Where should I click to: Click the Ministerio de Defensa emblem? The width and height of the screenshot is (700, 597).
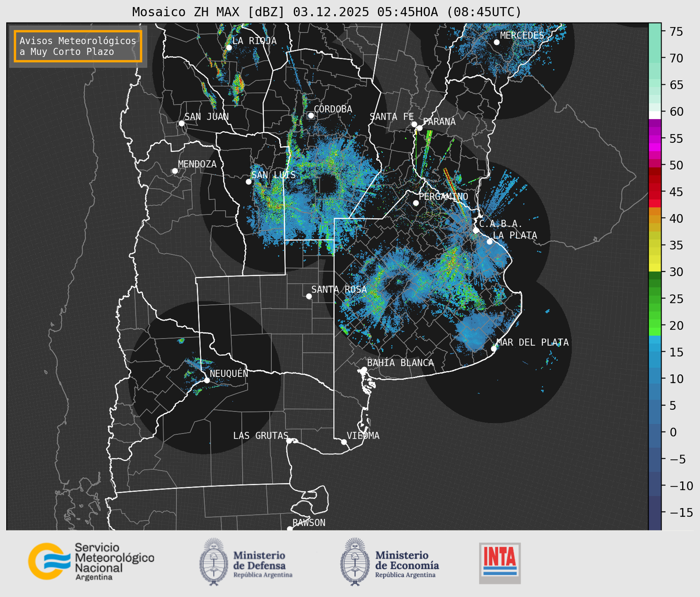(x=213, y=562)
